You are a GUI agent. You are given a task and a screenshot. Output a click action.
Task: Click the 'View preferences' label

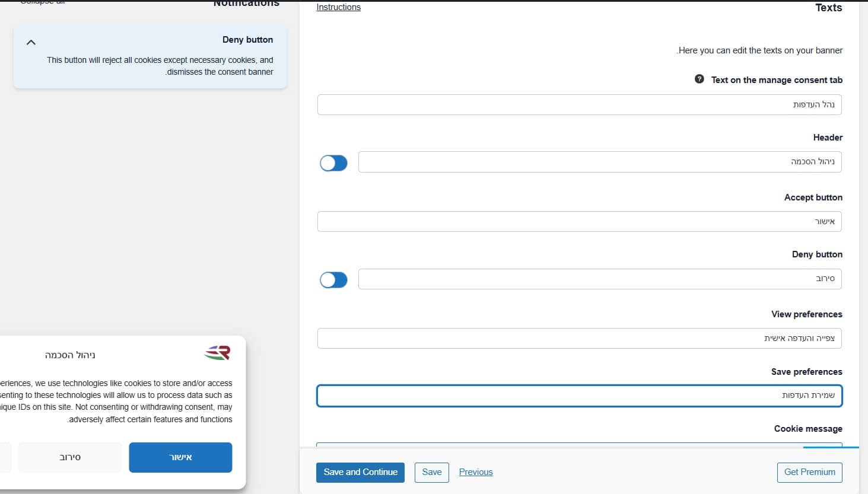tap(806, 314)
